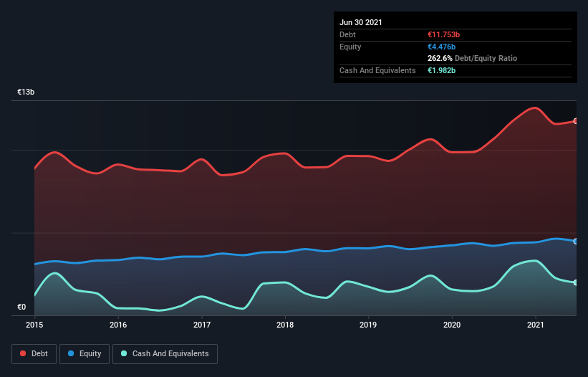588x377 pixels.
Task: Select the 2021 x-axis label
Action: [x=536, y=325]
